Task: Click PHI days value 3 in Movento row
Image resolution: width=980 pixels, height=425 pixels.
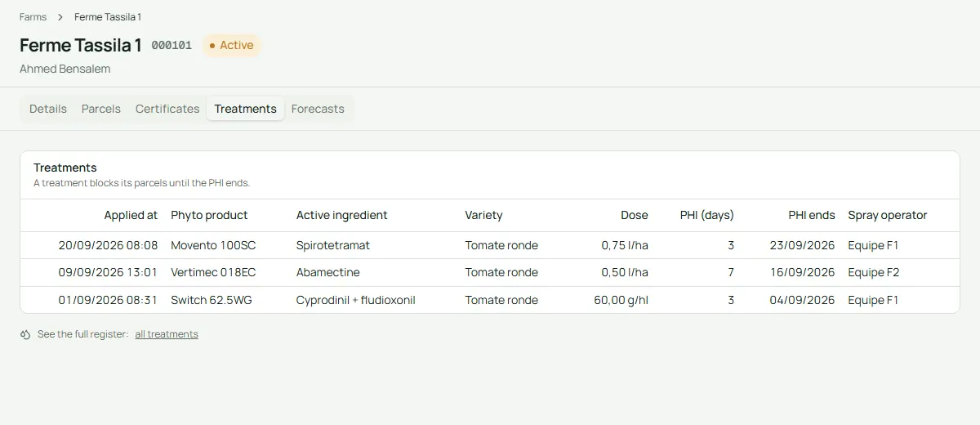Action: (x=731, y=245)
